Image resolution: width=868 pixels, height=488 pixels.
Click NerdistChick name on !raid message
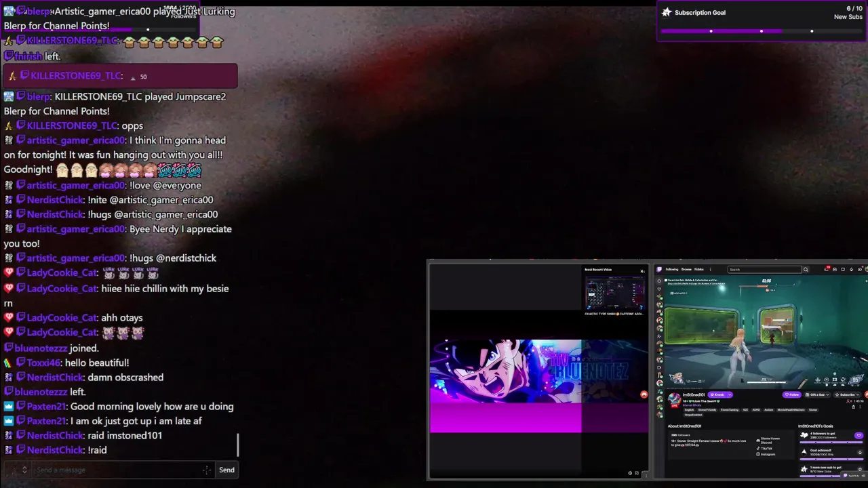[x=55, y=450]
